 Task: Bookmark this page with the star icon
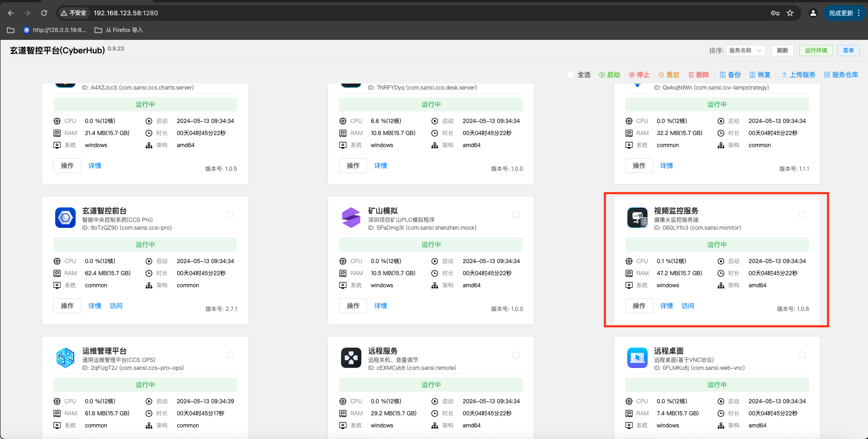coord(790,13)
